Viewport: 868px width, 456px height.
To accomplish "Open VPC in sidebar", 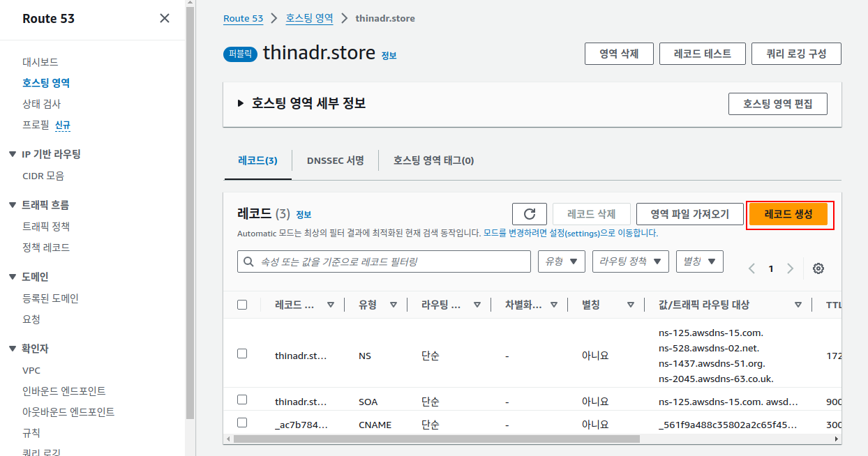I will point(31,370).
